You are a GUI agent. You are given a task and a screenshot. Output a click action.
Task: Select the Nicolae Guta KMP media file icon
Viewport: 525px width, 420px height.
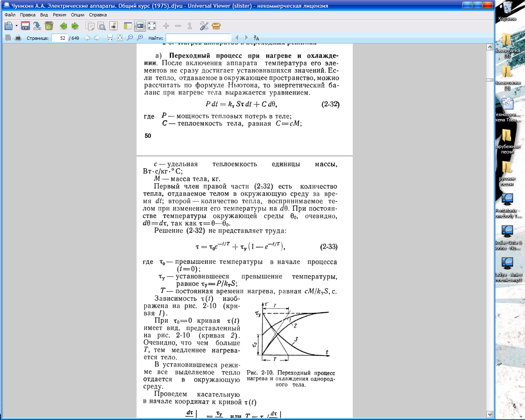click(508, 237)
